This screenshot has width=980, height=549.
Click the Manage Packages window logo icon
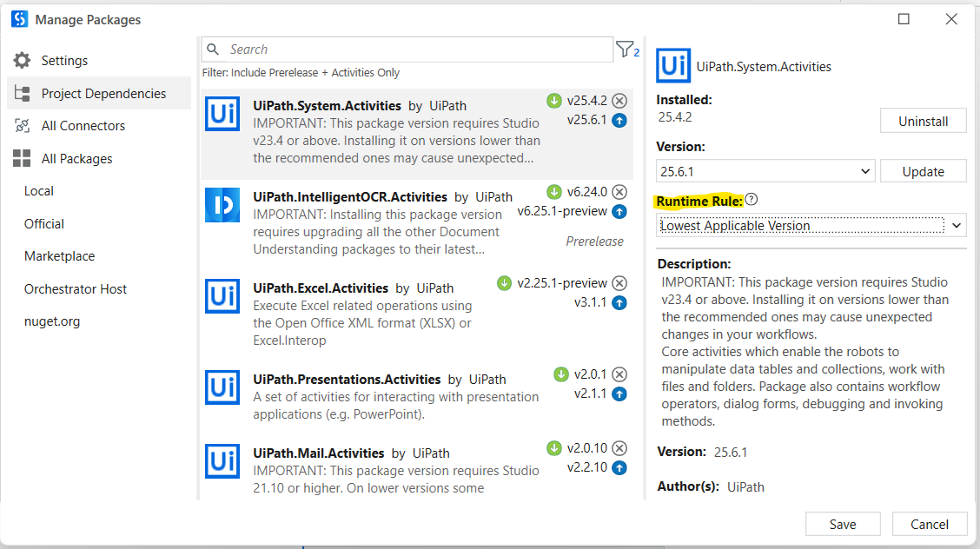(x=19, y=19)
